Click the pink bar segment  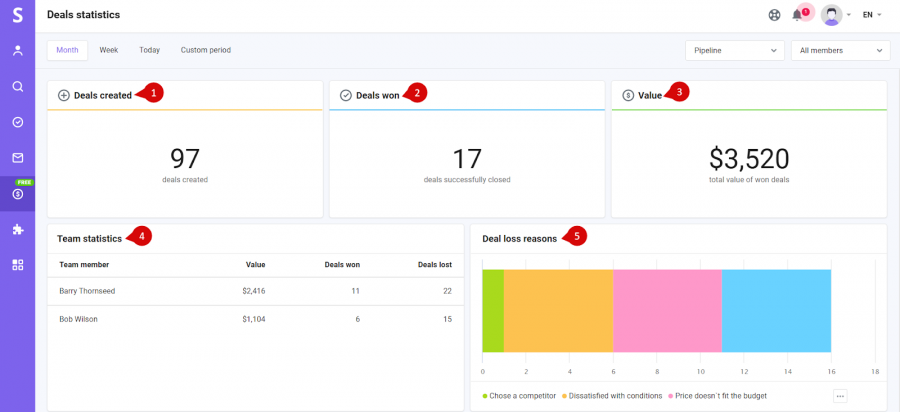tap(667, 310)
